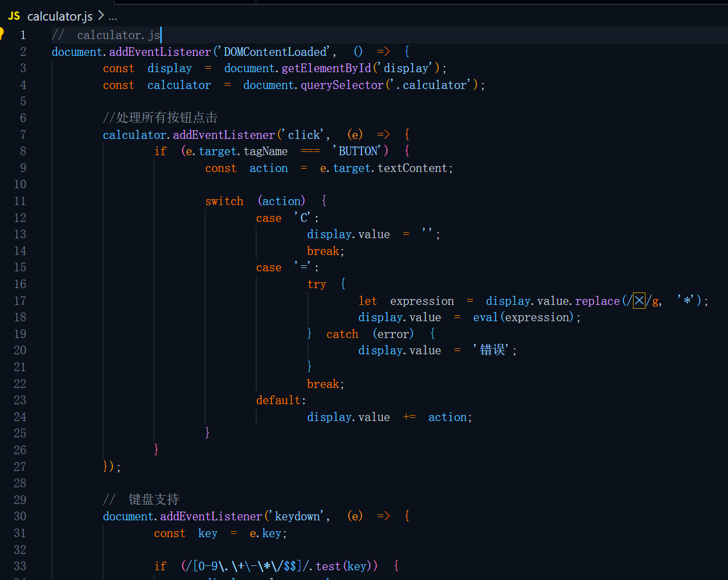Click line number 11 in gutter
Viewport: 728px width, 580px height.
tap(20, 201)
